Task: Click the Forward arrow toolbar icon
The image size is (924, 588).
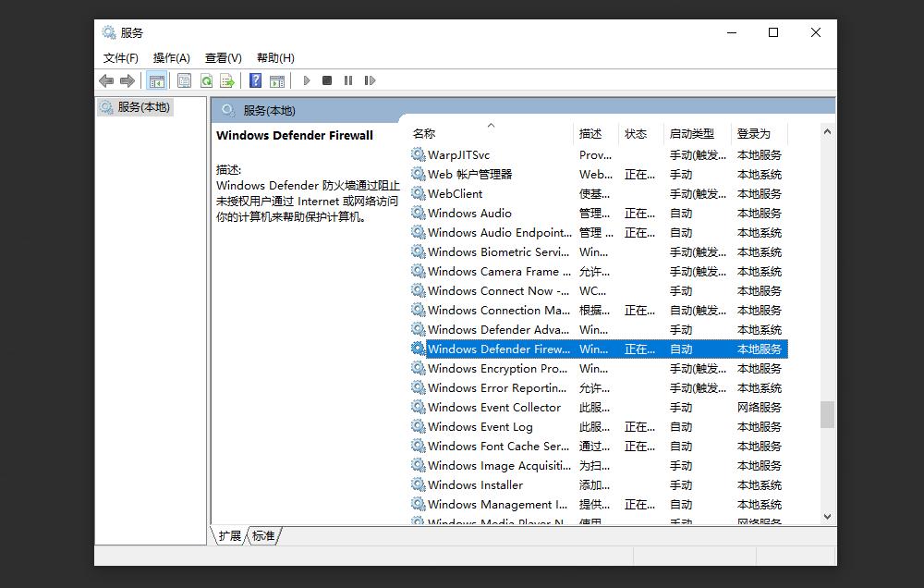Action: (128, 80)
